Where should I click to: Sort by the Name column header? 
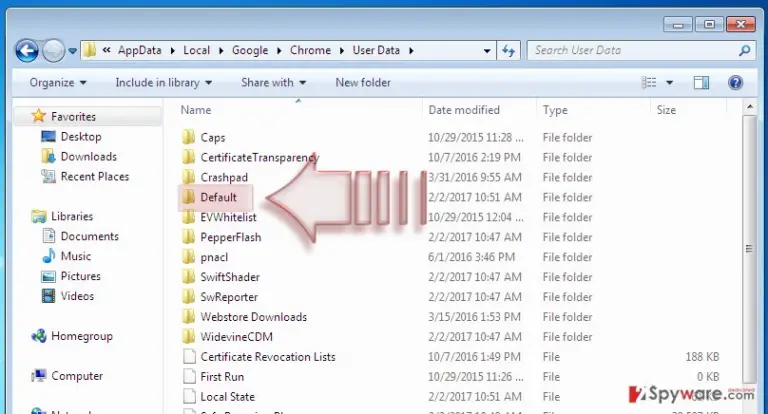196,110
